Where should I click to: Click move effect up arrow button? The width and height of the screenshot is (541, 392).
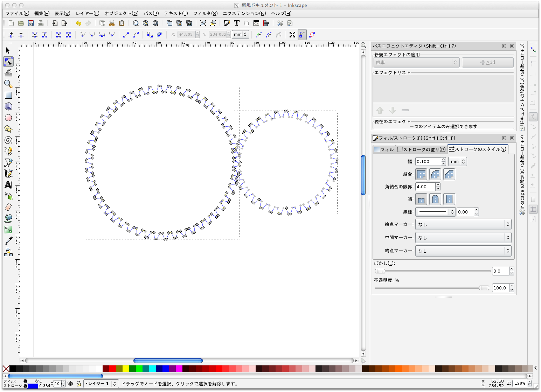[380, 110]
